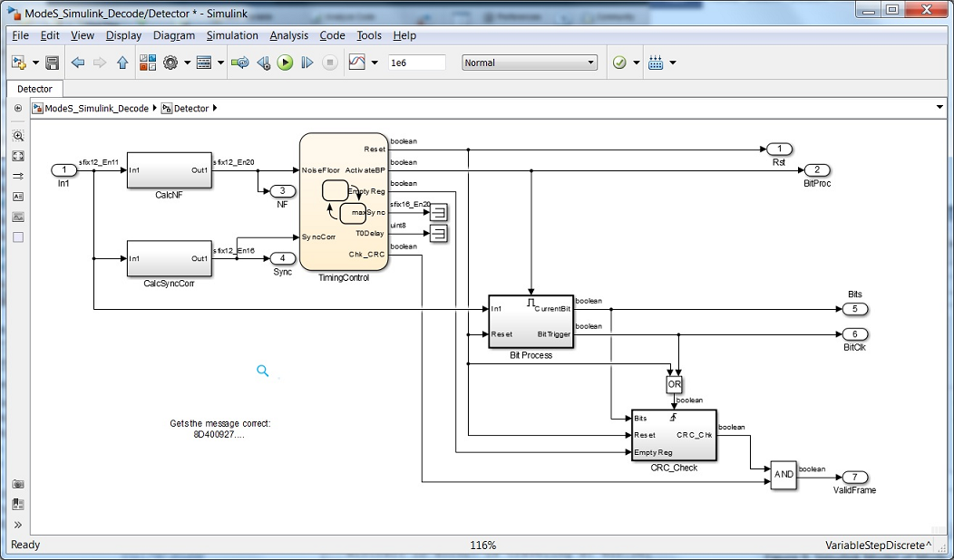This screenshot has width=954, height=560.
Task: Expand the Model Advisor dropdown arrow
Action: pos(637,63)
